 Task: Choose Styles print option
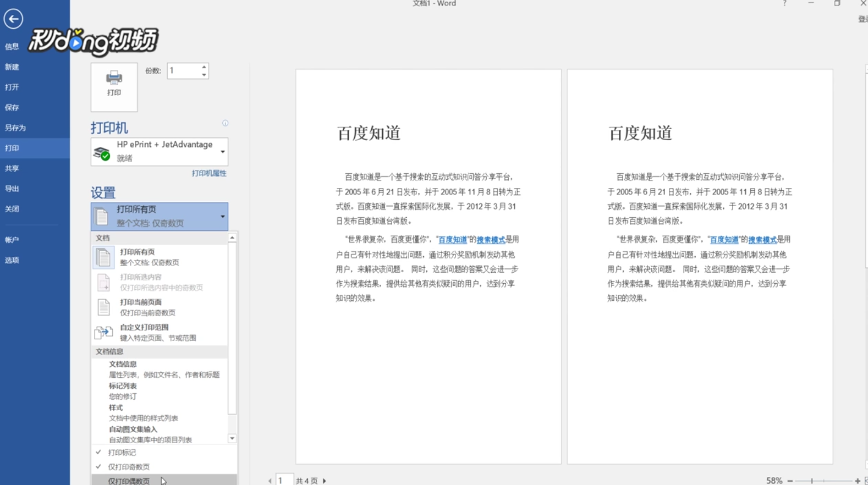[x=160, y=412]
